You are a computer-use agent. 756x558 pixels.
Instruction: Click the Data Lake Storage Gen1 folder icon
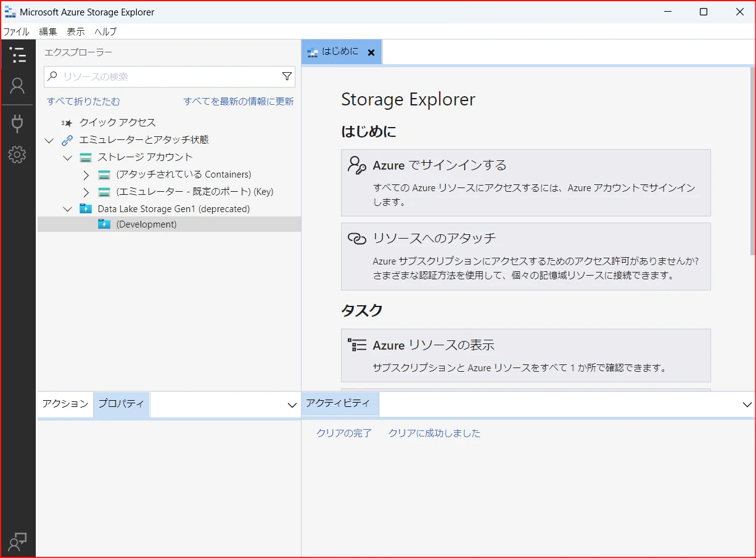click(x=86, y=209)
